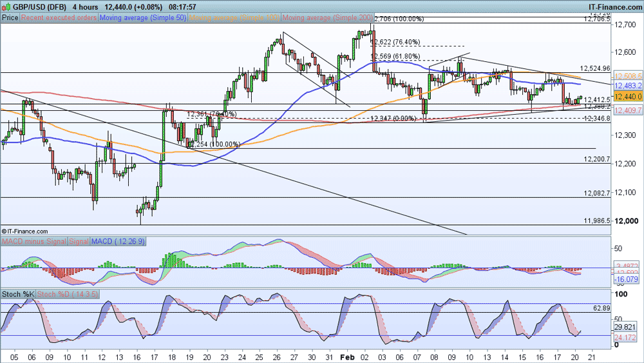Click the 12,600 price axis label
Viewport: 644px width, 363px height.
click(x=624, y=52)
